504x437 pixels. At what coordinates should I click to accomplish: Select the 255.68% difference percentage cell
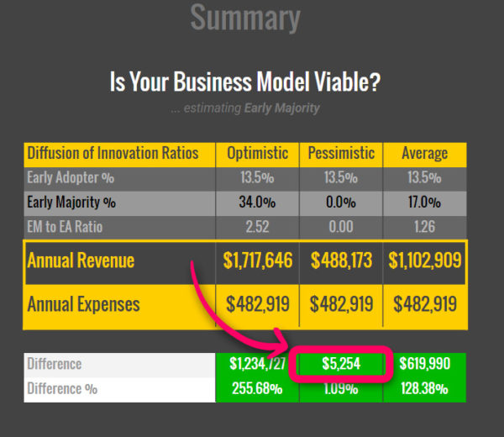[257, 389]
